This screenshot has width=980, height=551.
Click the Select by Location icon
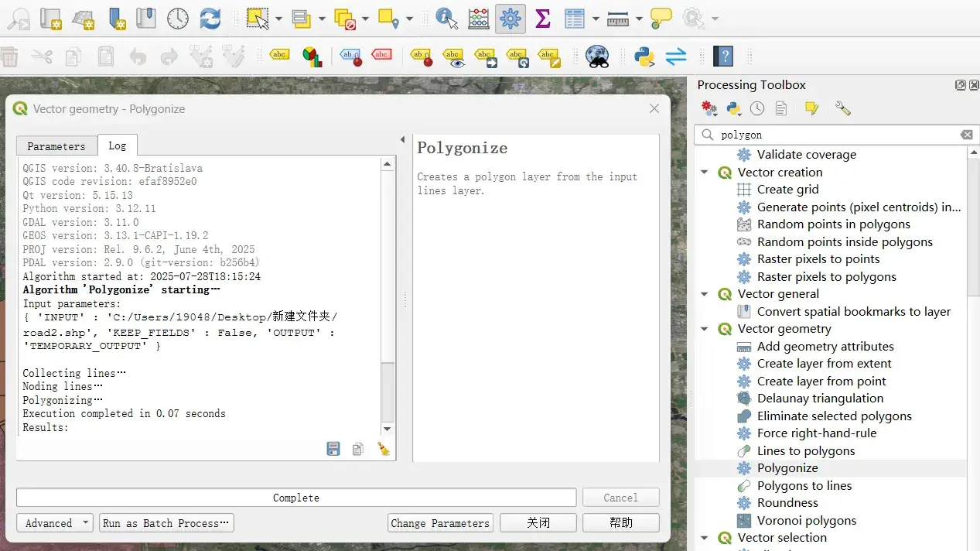389,19
